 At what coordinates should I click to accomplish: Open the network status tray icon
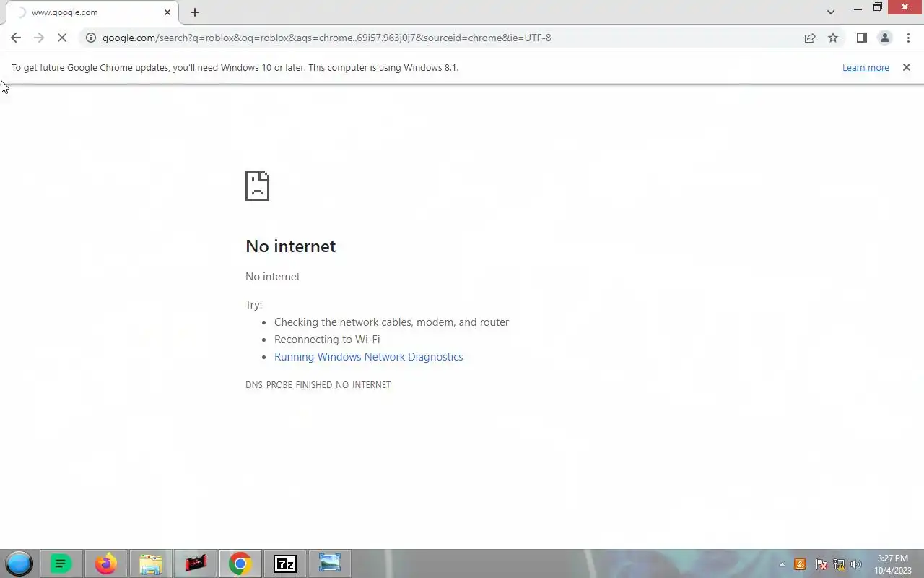[839, 565]
